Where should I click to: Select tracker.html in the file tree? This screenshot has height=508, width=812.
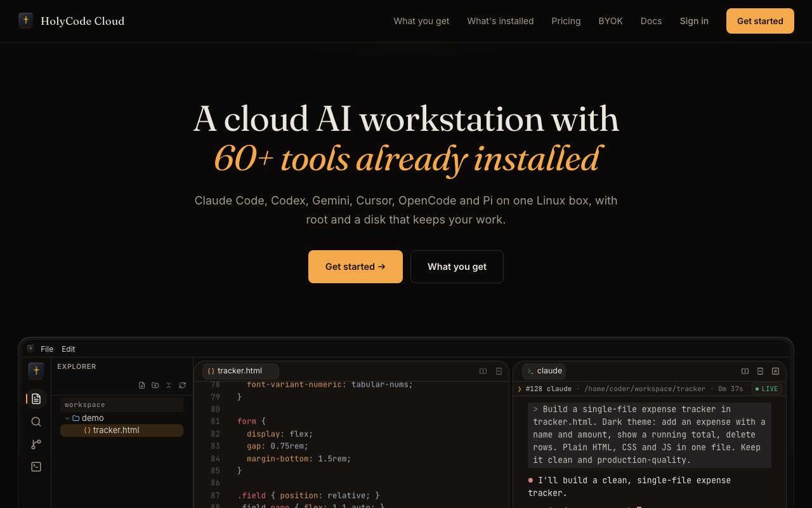point(122,431)
